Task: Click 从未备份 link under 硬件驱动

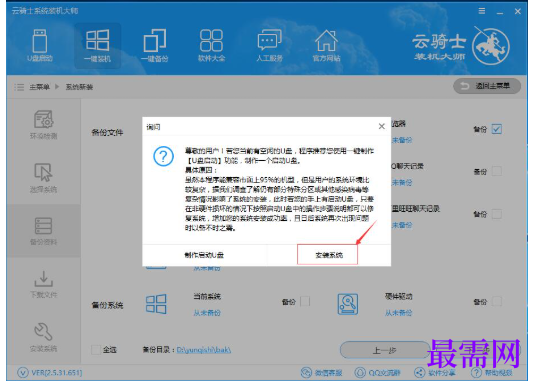Action: [x=398, y=313]
